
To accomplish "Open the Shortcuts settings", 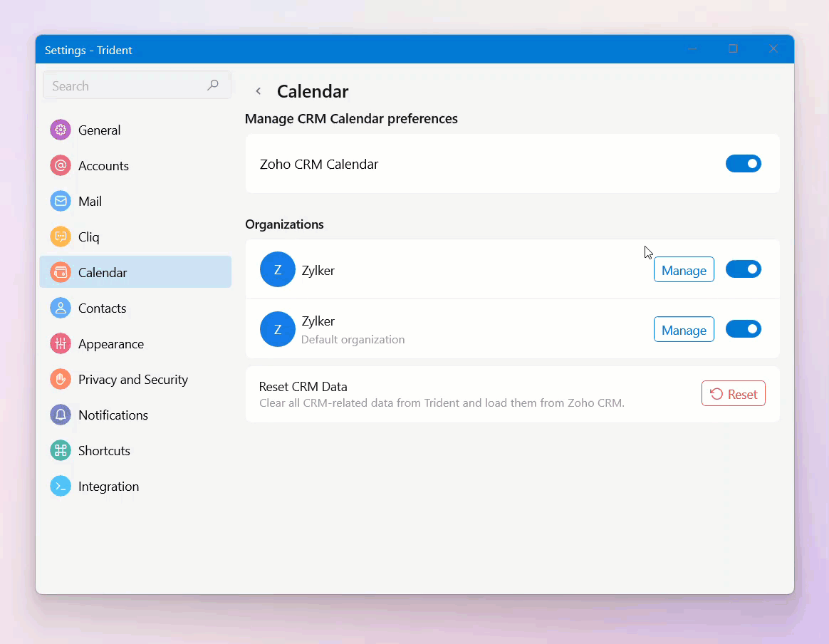I will click(x=135, y=450).
